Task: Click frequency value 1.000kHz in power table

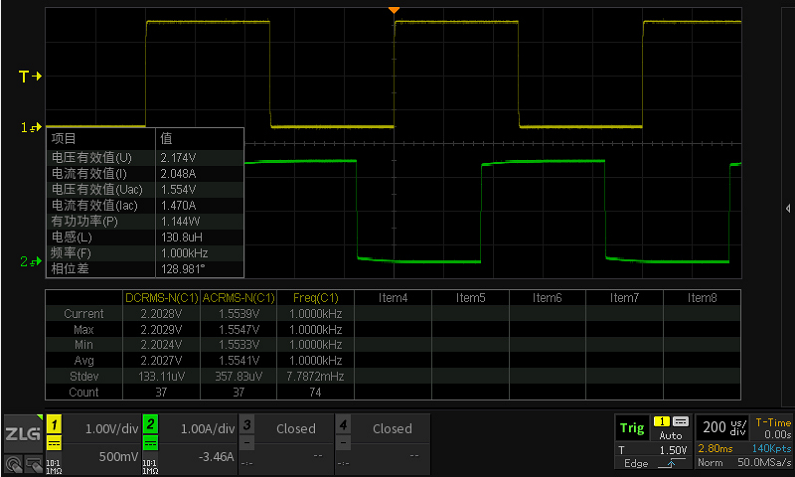Action: coord(185,253)
